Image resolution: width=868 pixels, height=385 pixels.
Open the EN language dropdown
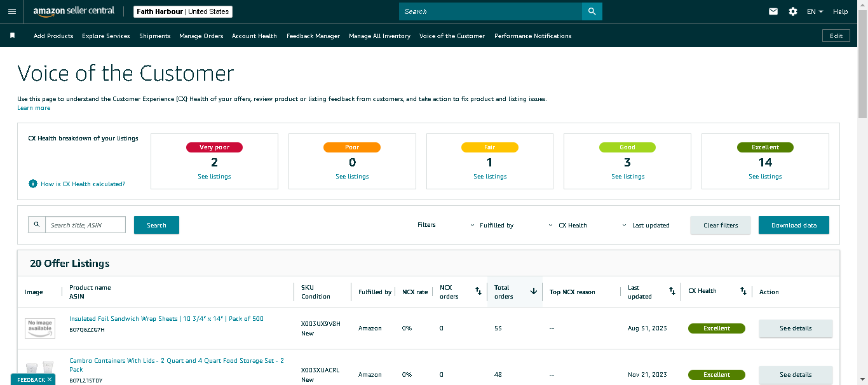coord(815,11)
